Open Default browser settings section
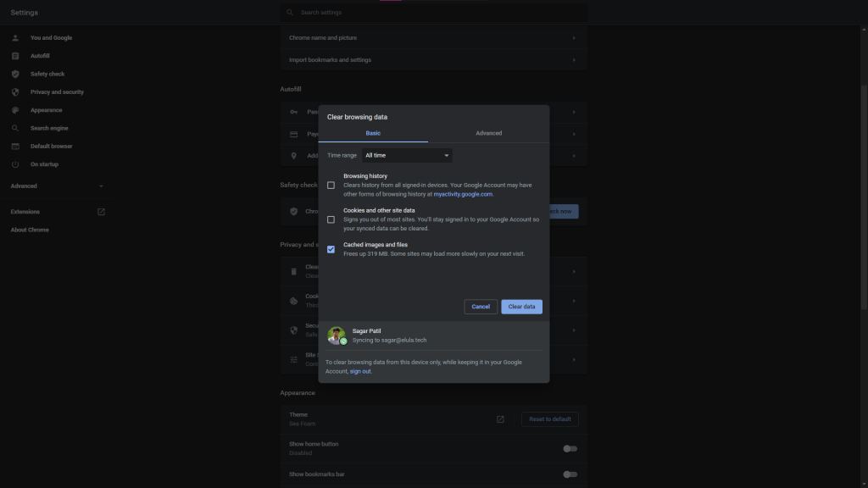868x488 pixels. point(52,146)
